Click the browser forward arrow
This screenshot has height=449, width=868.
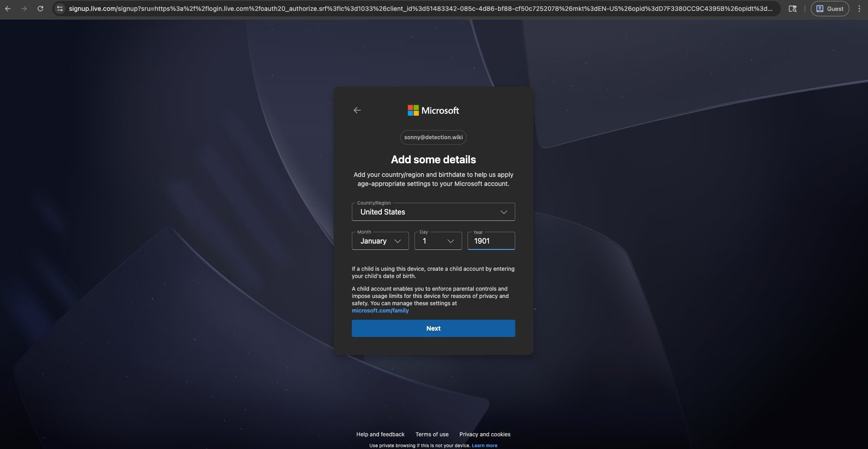coord(24,9)
